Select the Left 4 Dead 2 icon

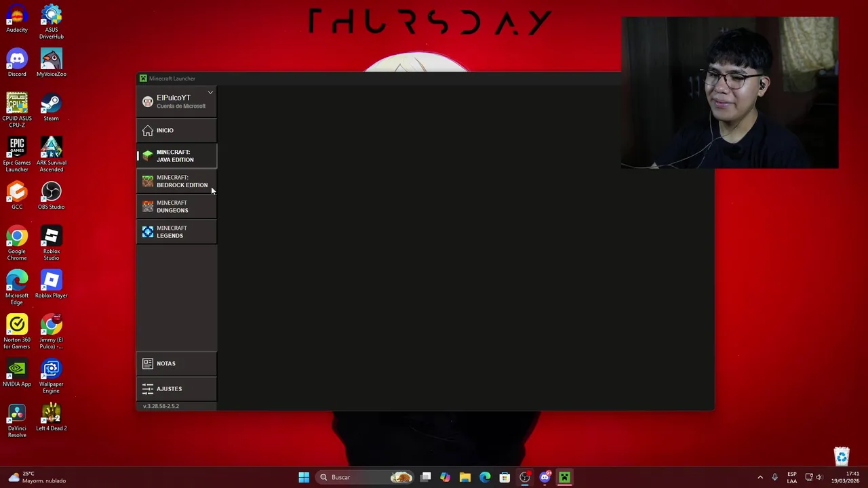coord(52,417)
